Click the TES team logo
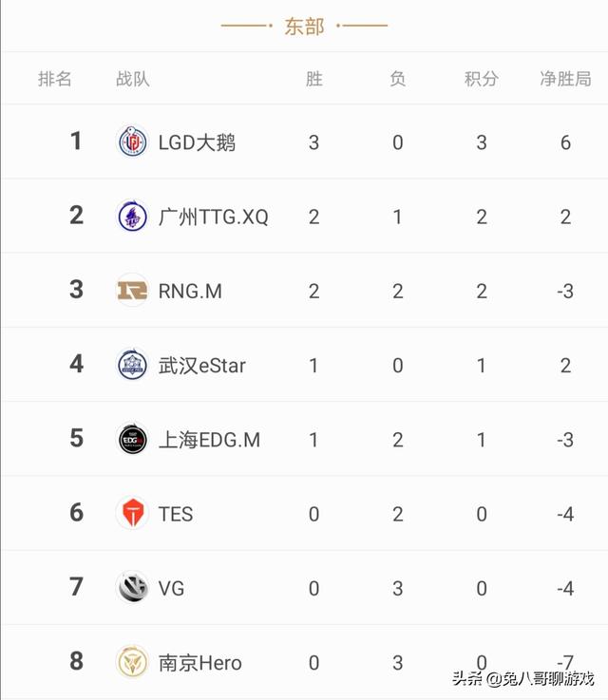Screen dimensions: 608x700 click(132, 514)
